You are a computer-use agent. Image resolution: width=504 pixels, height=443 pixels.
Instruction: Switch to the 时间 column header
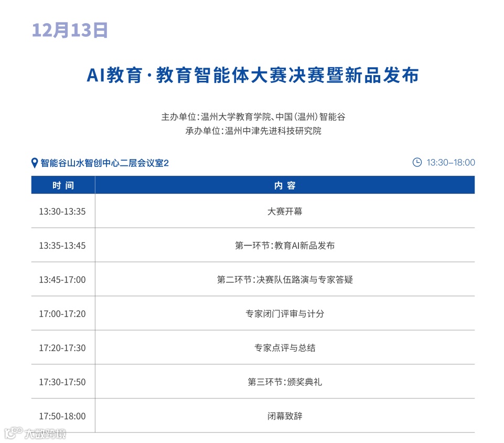point(63,185)
